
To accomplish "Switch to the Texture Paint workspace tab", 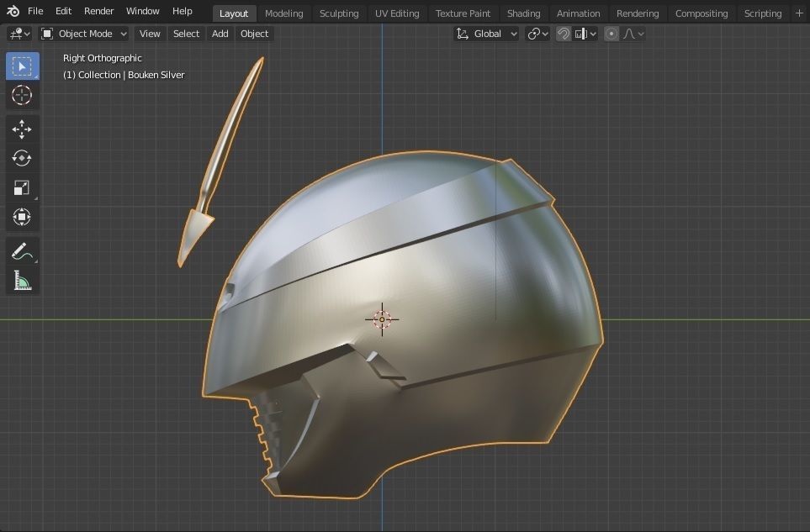I will 463,13.
